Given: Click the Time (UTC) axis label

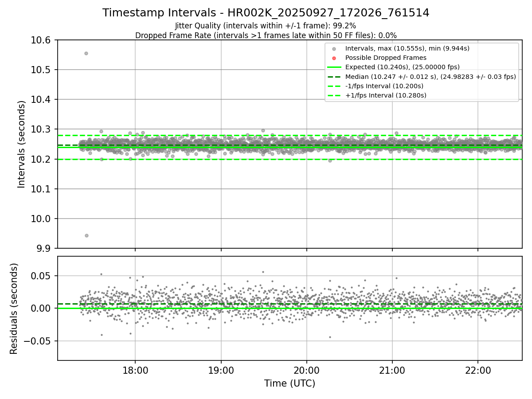Looking at the screenshot, I should 289,383.
